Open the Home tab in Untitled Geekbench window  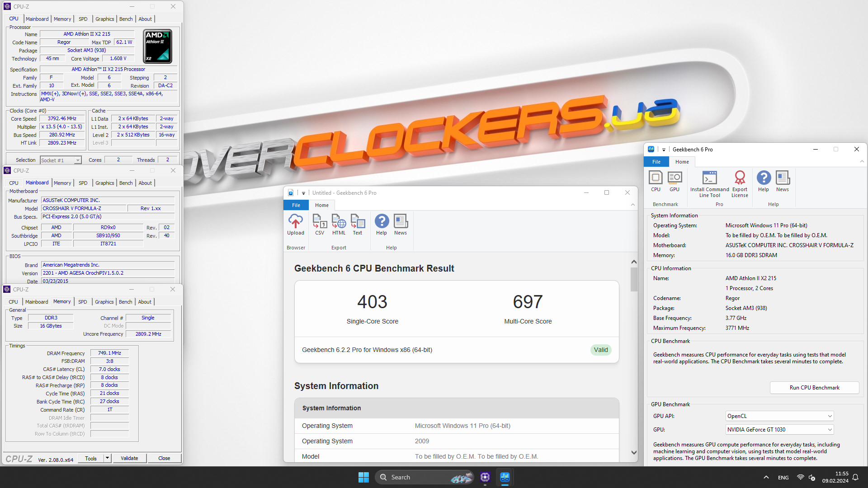tap(322, 205)
